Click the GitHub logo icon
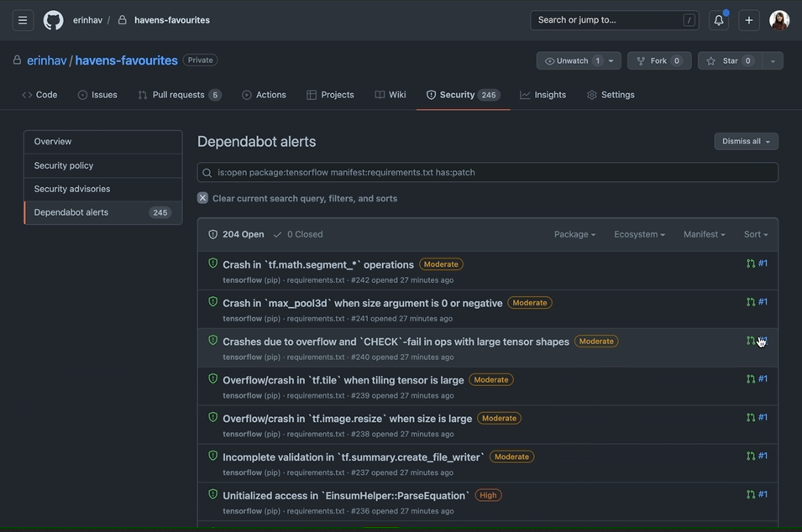 (53, 20)
